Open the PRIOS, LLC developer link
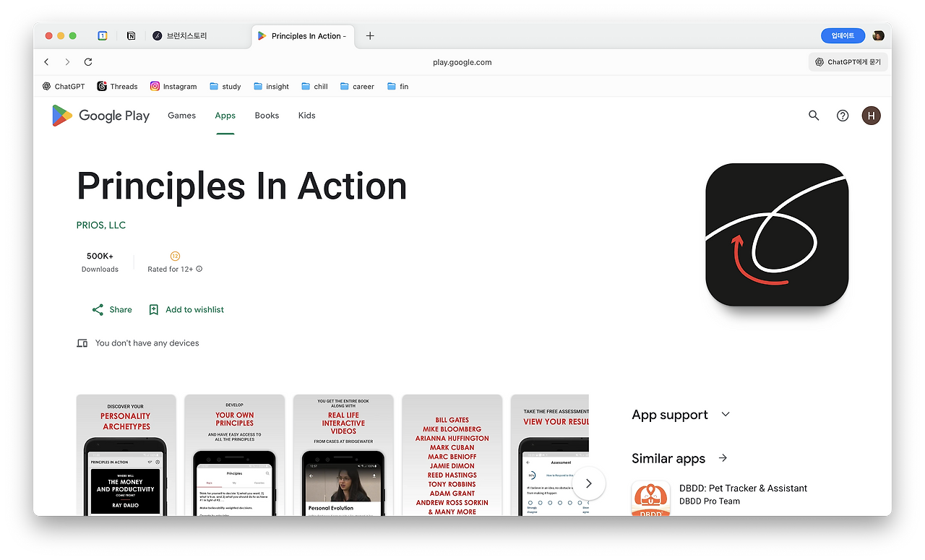Screen dimensions: 925x560 click(101, 225)
